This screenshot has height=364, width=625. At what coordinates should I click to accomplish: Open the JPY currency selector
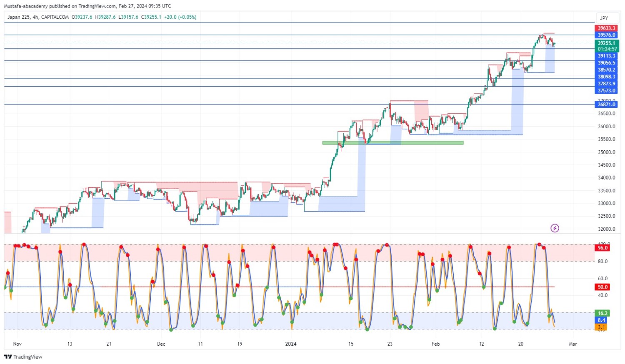tap(607, 18)
